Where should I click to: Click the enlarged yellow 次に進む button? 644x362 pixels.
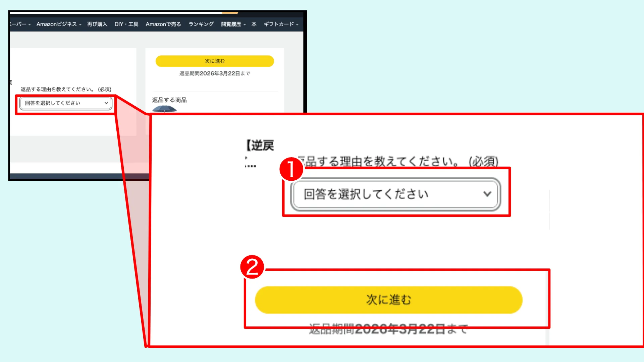[x=388, y=300]
